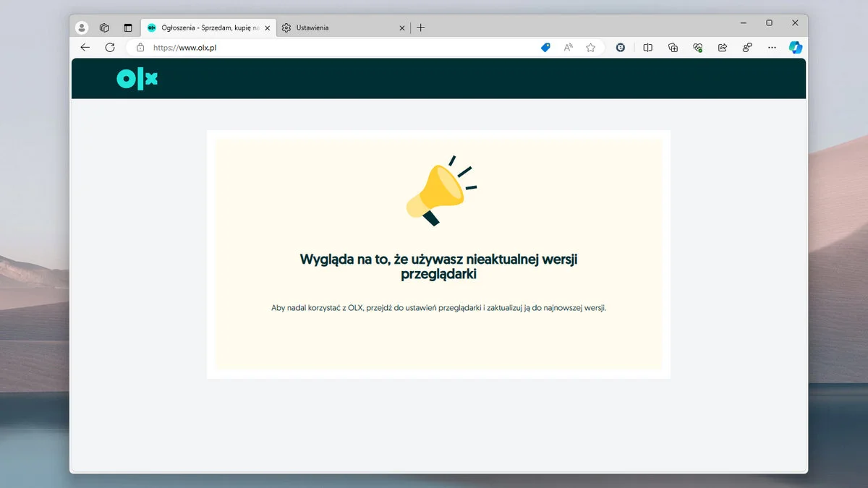Open the shopping price tag icon
Viewport: 868px width, 488px height.
(x=546, y=48)
